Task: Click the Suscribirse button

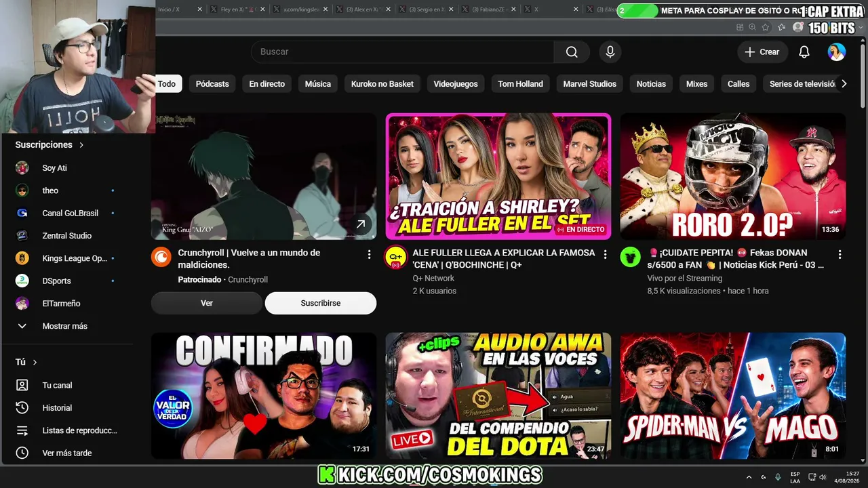Action: [321, 303]
